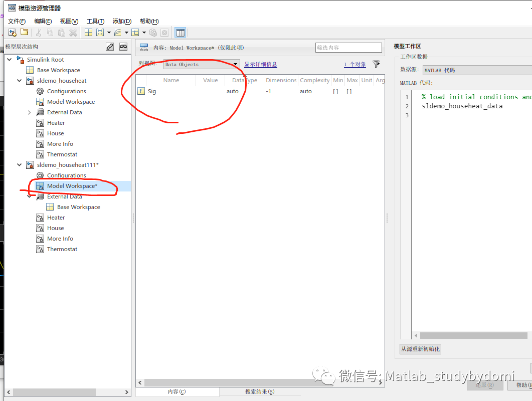Click the MATLAB code editor line 2
The height and width of the screenshot is (401, 532).
coord(462,106)
